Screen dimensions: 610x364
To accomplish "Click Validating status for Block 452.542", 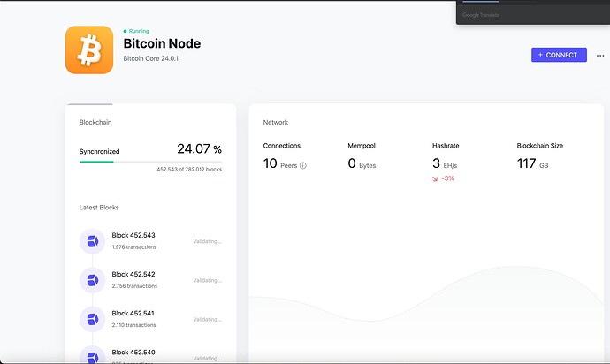I will coord(208,280).
